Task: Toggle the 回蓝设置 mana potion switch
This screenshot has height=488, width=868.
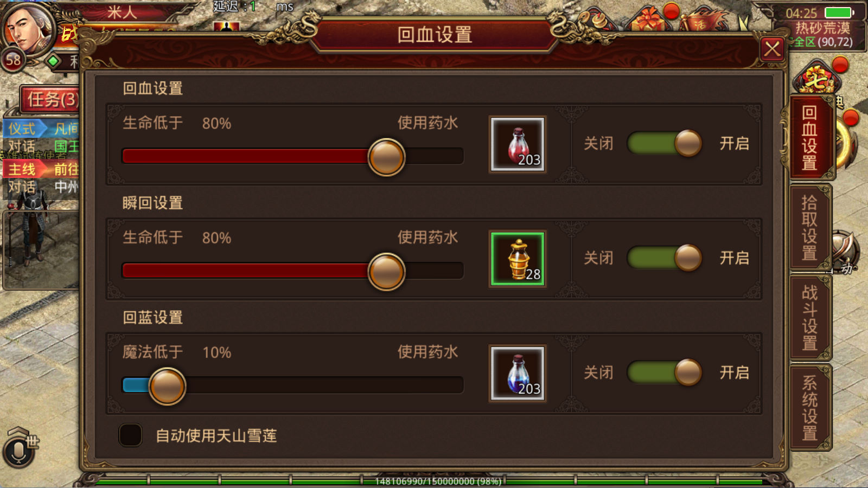Action: click(665, 373)
